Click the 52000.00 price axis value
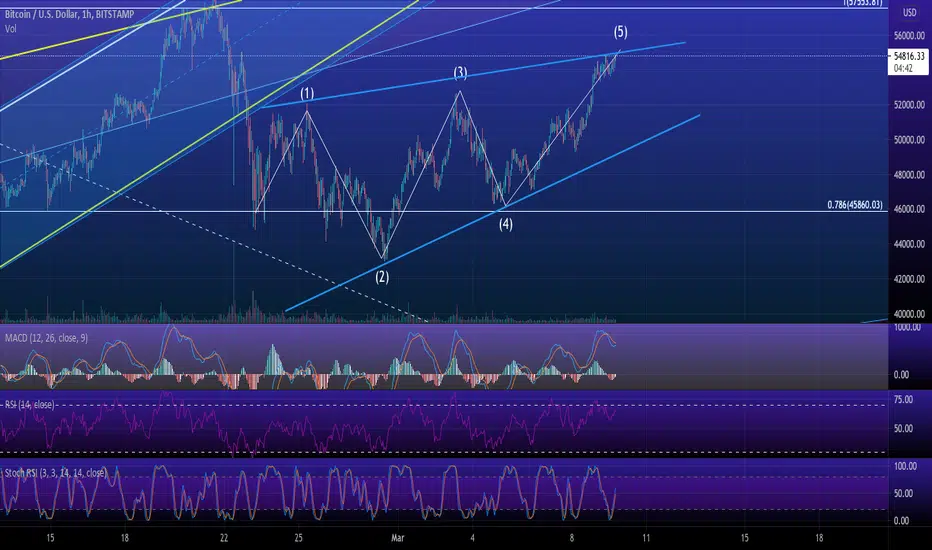The image size is (932, 550). pos(909,105)
